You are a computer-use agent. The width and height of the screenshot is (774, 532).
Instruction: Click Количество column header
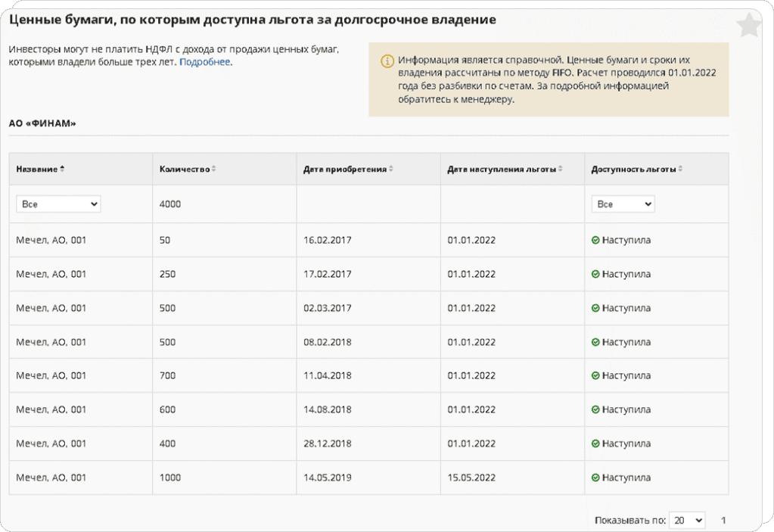[185, 170]
